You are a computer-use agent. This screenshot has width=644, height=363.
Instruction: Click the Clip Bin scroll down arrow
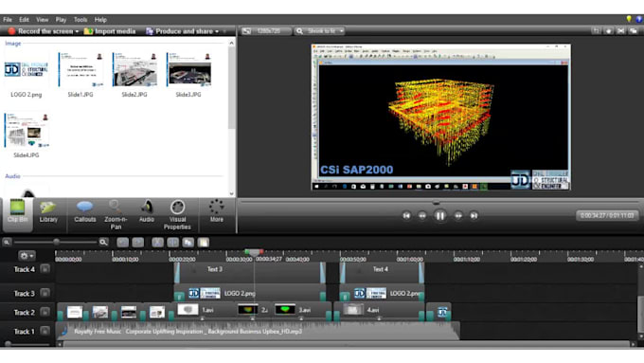(x=232, y=193)
